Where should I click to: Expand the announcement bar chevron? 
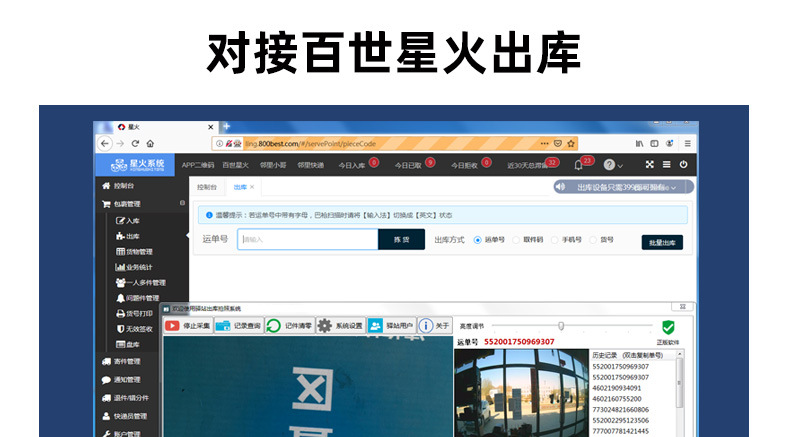[674, 188]
